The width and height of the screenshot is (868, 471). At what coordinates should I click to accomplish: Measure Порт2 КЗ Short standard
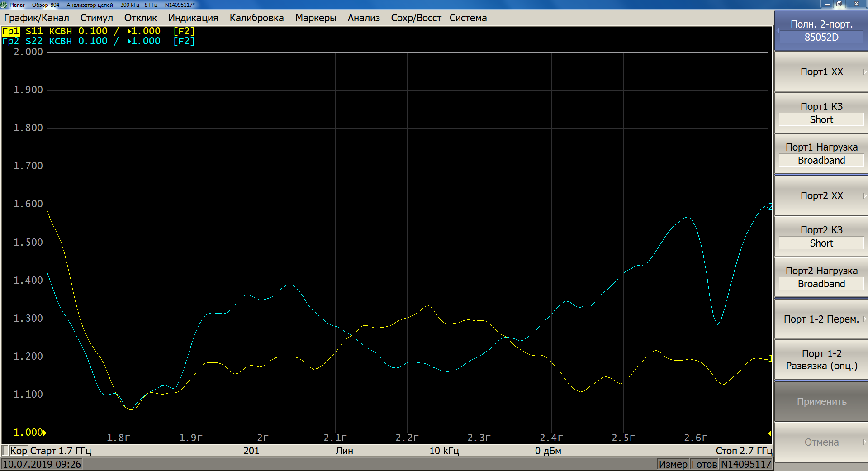point(821,237)
